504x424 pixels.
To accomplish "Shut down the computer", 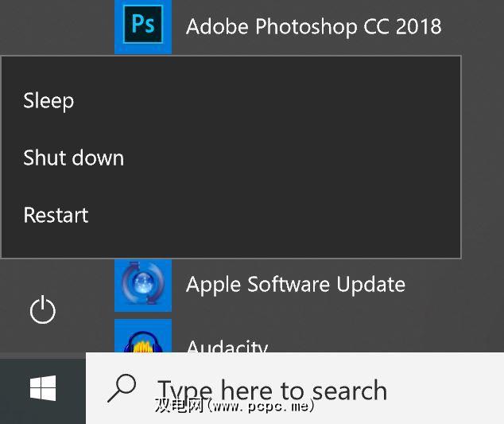I will [x=73, y=158].
